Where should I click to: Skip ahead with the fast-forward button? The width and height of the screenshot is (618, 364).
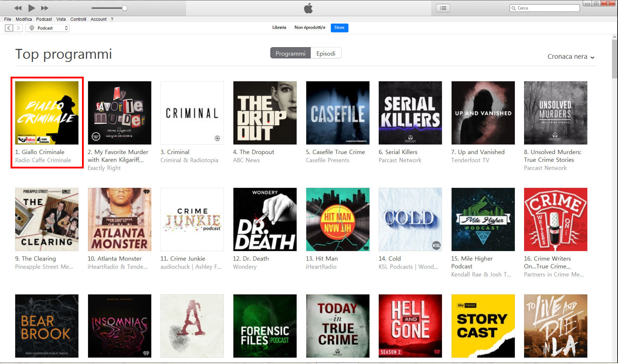tap(45, 8)
